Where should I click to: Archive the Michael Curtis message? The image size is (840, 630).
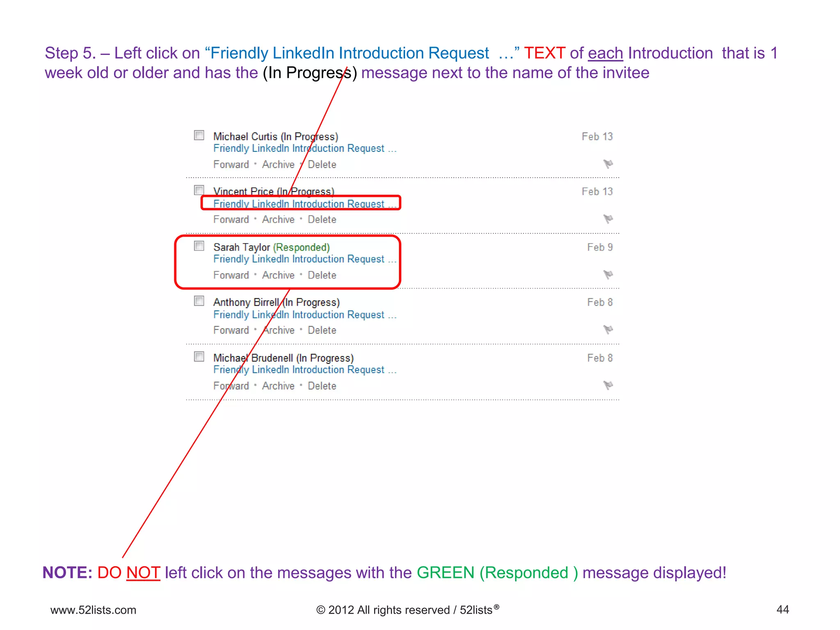pos(278,164)
